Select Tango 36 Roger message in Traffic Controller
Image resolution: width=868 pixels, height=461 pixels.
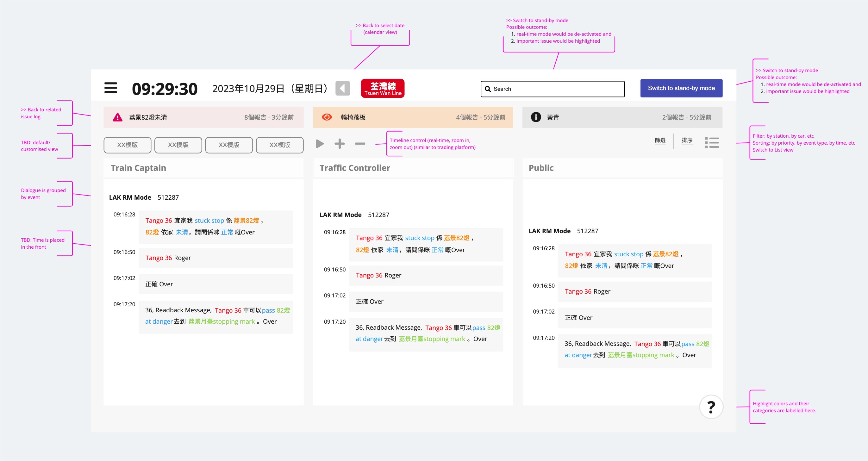(426, 276)
